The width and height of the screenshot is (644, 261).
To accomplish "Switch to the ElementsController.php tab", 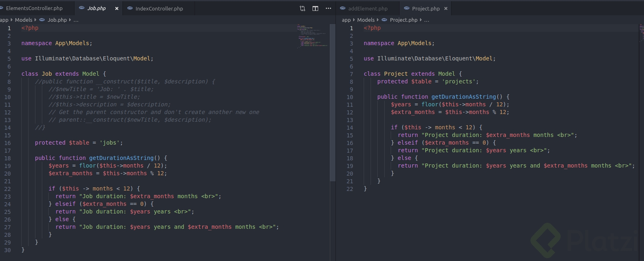I will 34,8.
